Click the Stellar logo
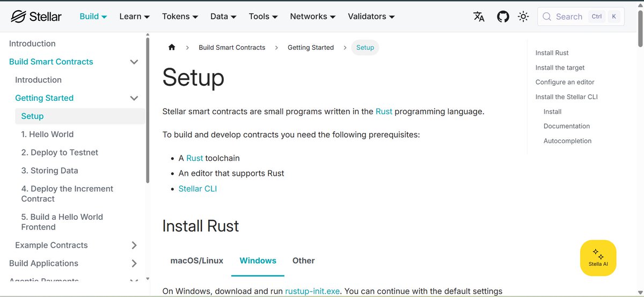The image size is (644, 297). pyautogui.click(x=36, y=17)
